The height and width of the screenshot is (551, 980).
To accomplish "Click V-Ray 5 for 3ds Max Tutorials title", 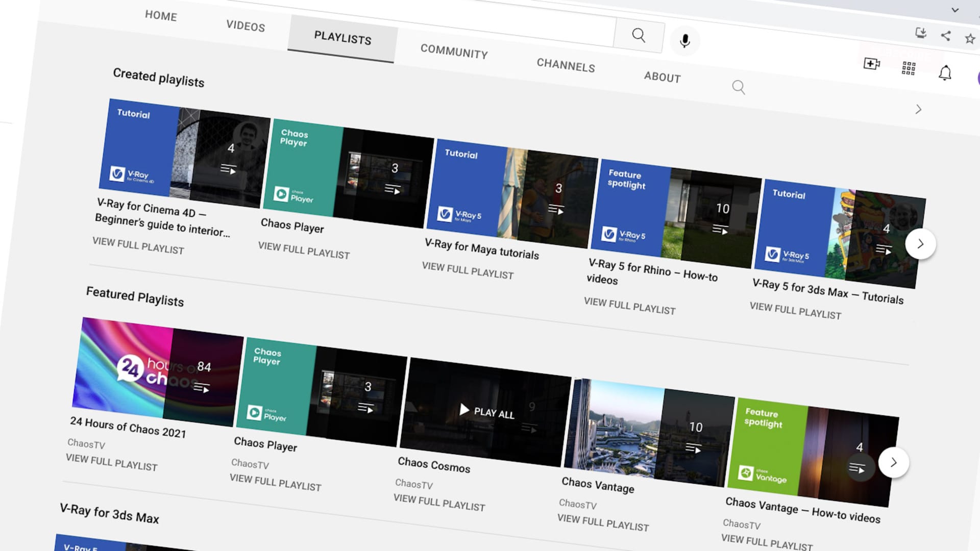I will (x=828, y=292).
